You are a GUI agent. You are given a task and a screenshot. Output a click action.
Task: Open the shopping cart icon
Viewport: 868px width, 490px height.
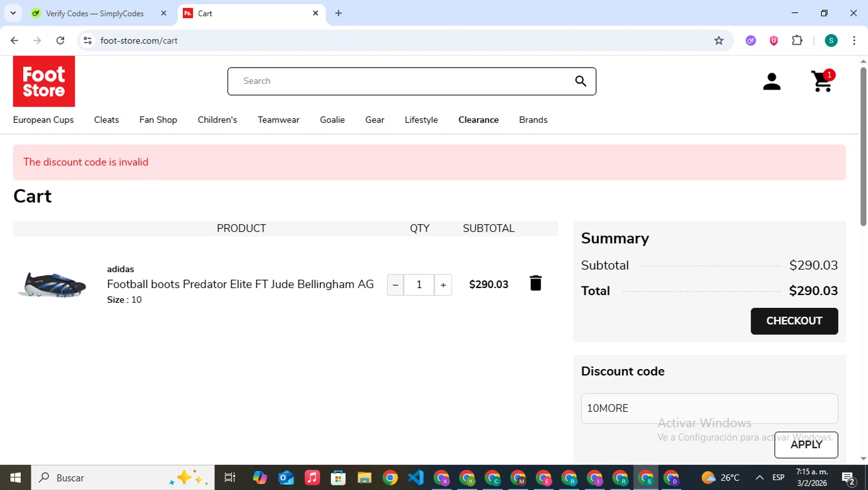822,82
